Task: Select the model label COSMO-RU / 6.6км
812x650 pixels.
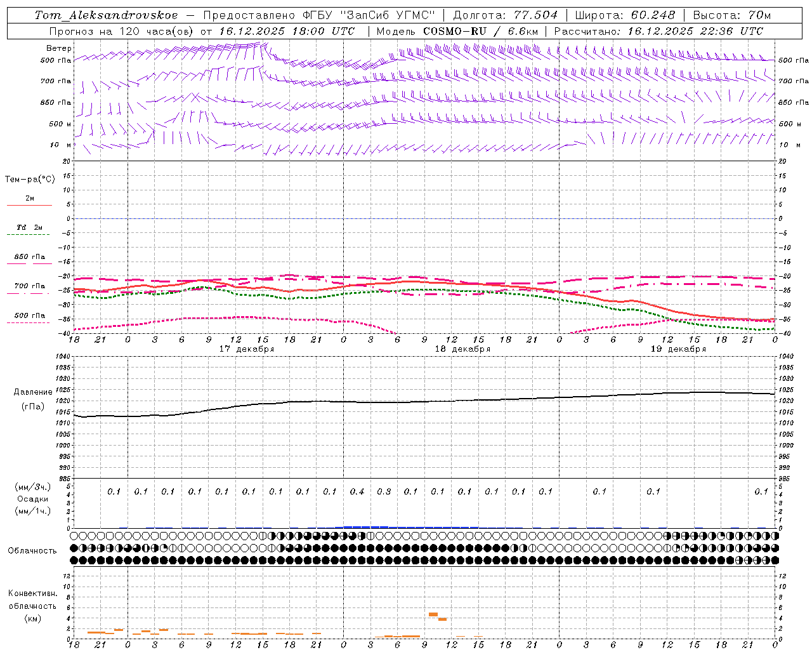Action: tap(480, 31)
